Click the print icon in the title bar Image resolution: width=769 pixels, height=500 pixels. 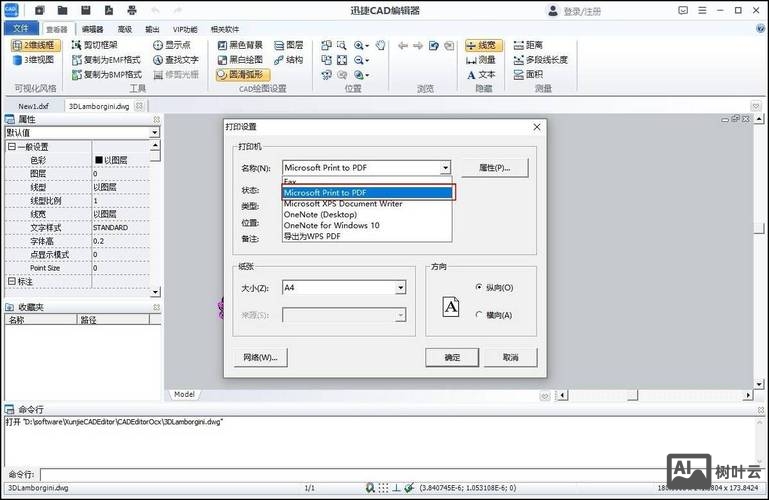(132, 10)
